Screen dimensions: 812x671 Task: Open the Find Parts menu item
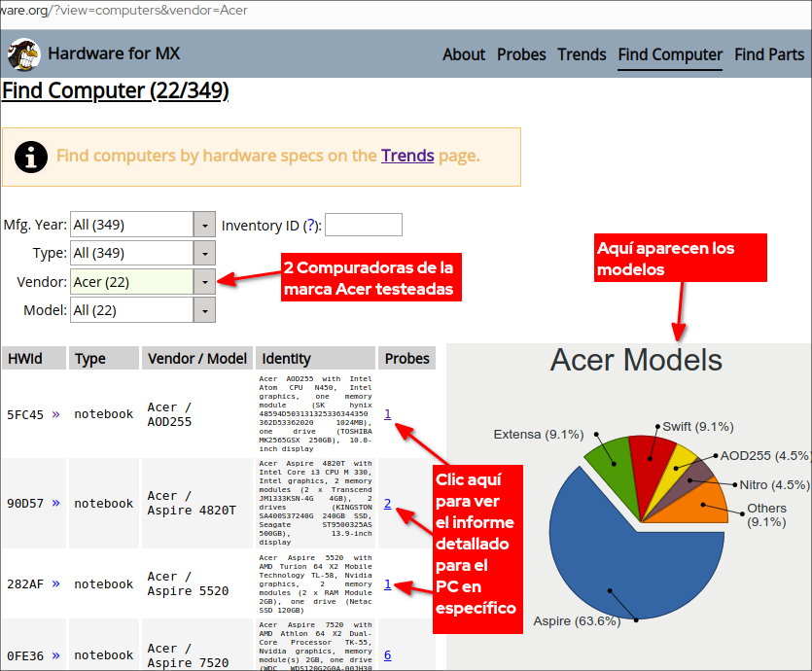pyautogui.click(x=769, y=54)
